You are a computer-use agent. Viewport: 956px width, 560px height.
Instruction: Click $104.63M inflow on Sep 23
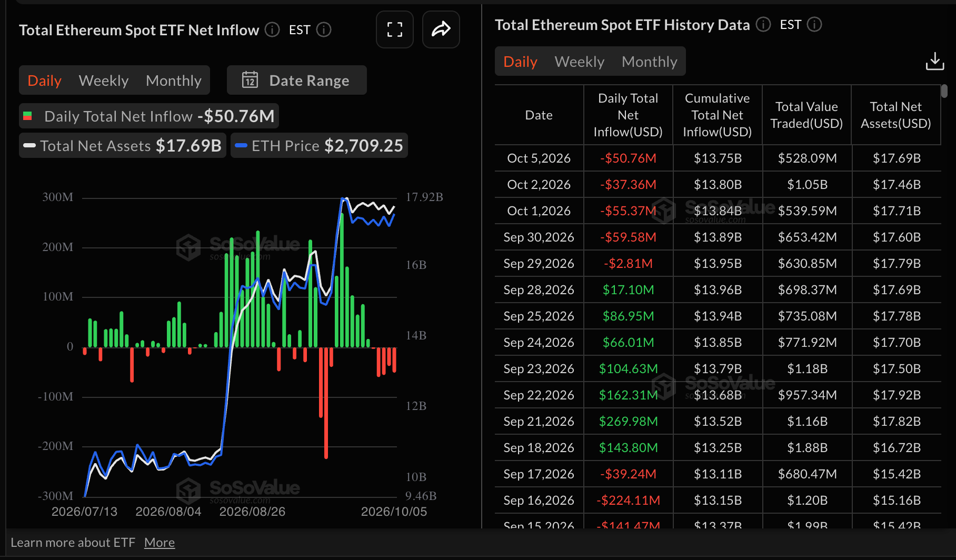(x=628, y=368)
